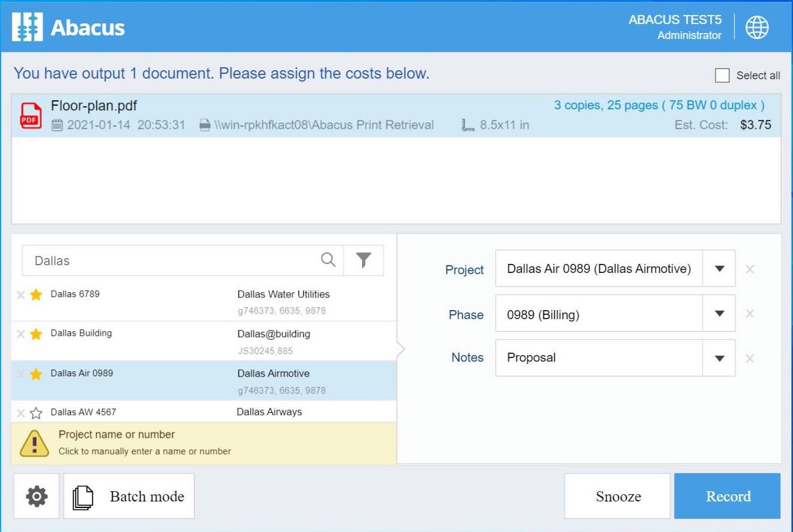Click the Snooze button
The width and height of the screenshot is (793, 532).
pos(617,496)
